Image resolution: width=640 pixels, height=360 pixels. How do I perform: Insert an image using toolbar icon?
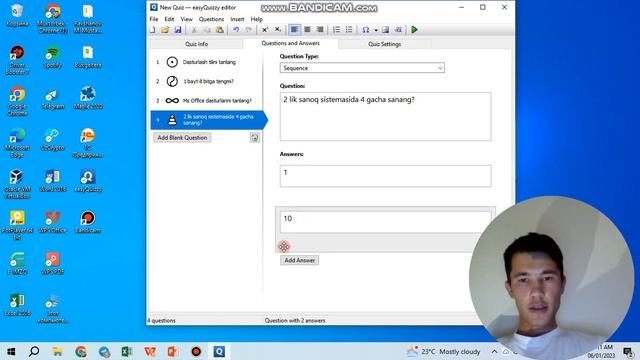(385, 30)
